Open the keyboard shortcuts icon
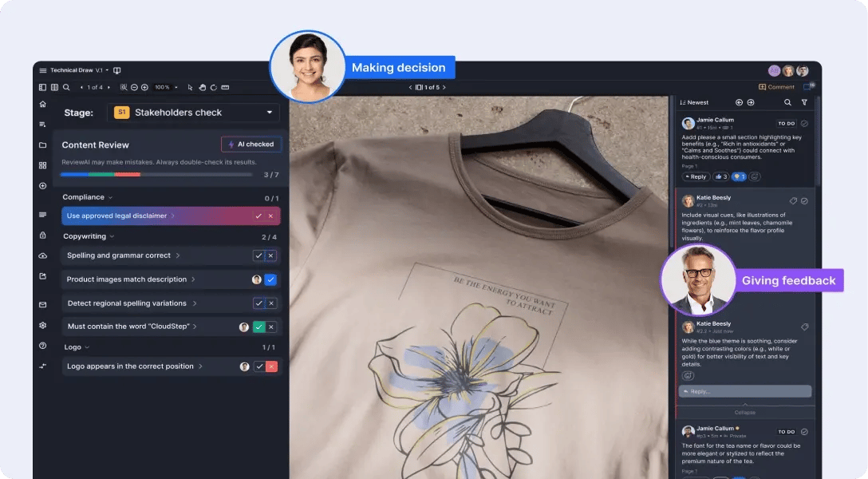The image size is (868, 479). (x=224, y=85)
